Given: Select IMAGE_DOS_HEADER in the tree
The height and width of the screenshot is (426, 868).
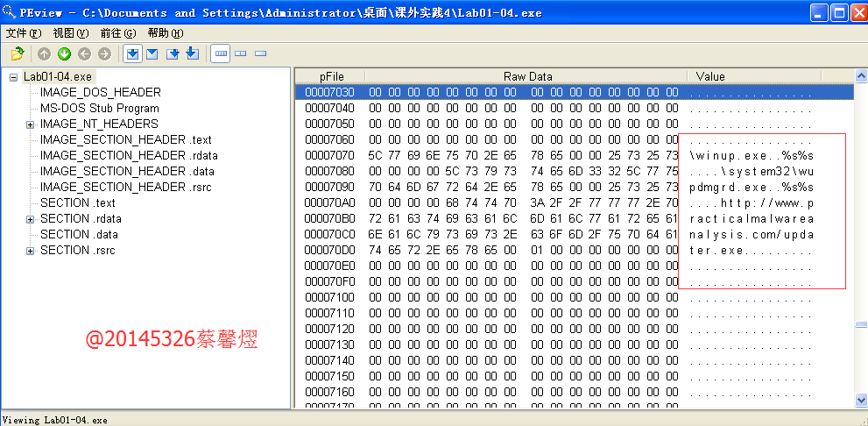Looking at the screenshot, I should pos(100,92).
